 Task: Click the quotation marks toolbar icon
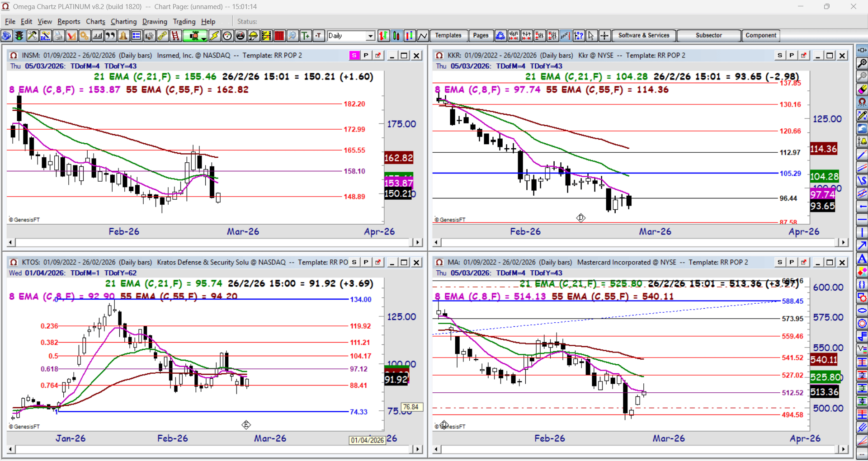pyautogui.click(x=110, y=36)
